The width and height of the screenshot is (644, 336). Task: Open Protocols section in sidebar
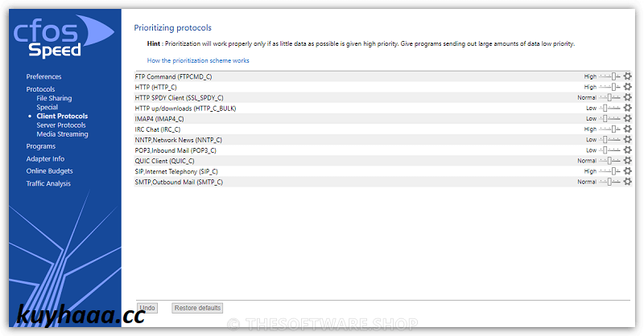[x=40, y=89]
